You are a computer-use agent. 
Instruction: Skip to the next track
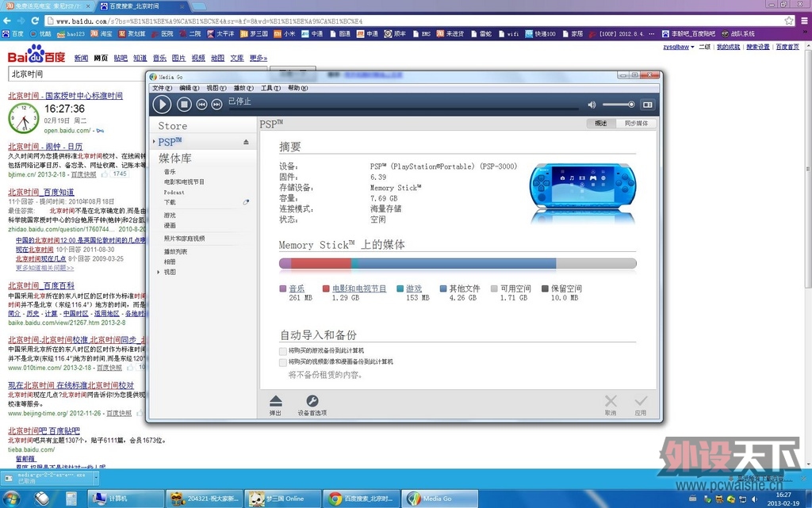[216, 105]
